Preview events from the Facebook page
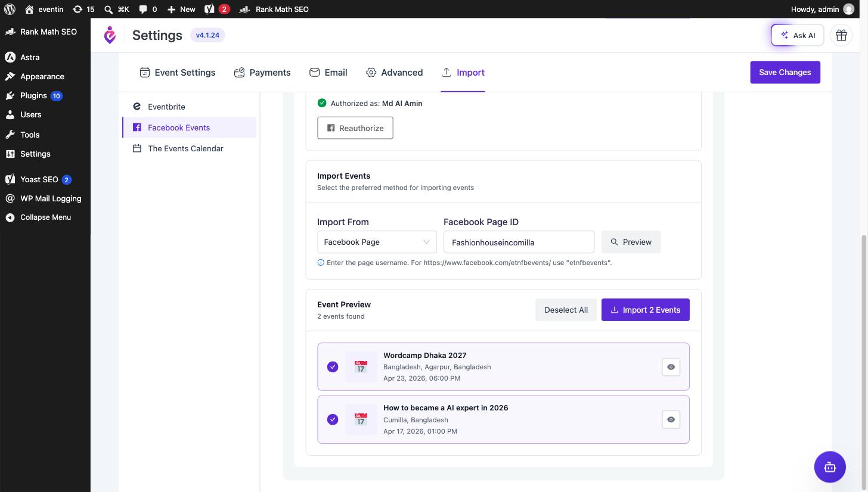 pos(631,242)
